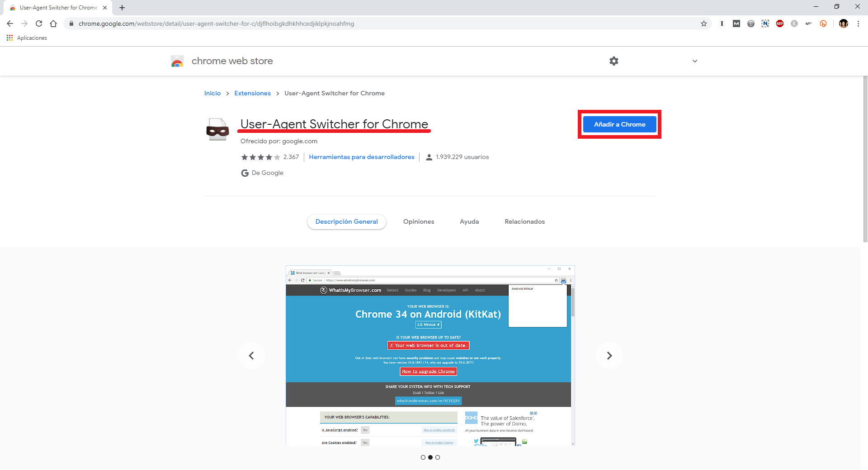Click 'Ofrecido por: google.com' text
Screen dimensions: 868x470
pos(279,141)
